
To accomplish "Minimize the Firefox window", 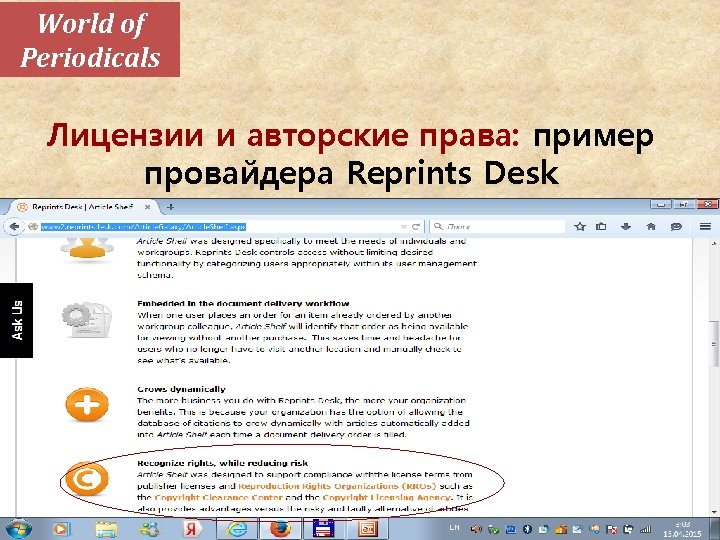I will pyautogui.click(x=661, y=205).
